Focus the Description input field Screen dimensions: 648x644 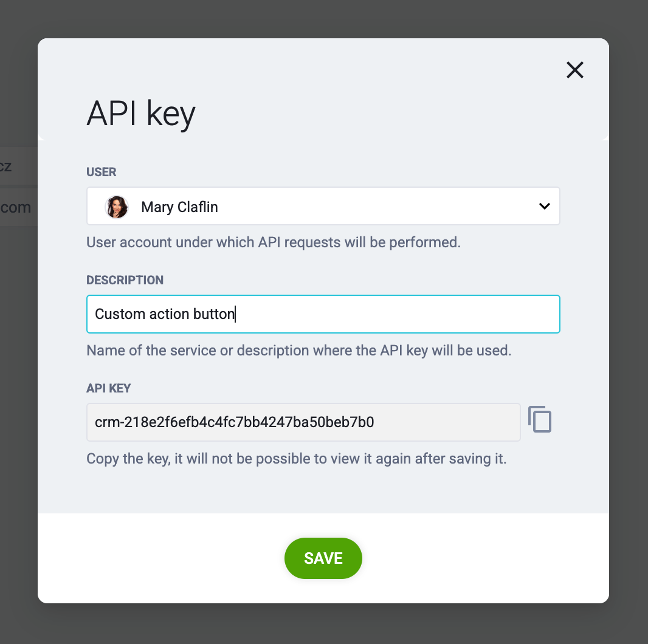323,314
